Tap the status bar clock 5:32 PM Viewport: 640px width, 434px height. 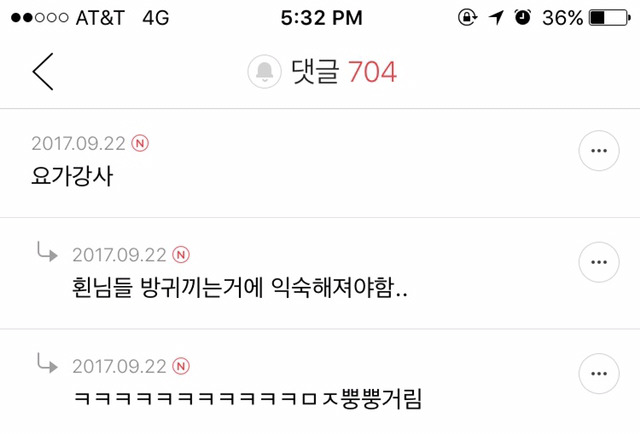pos(322,18)
